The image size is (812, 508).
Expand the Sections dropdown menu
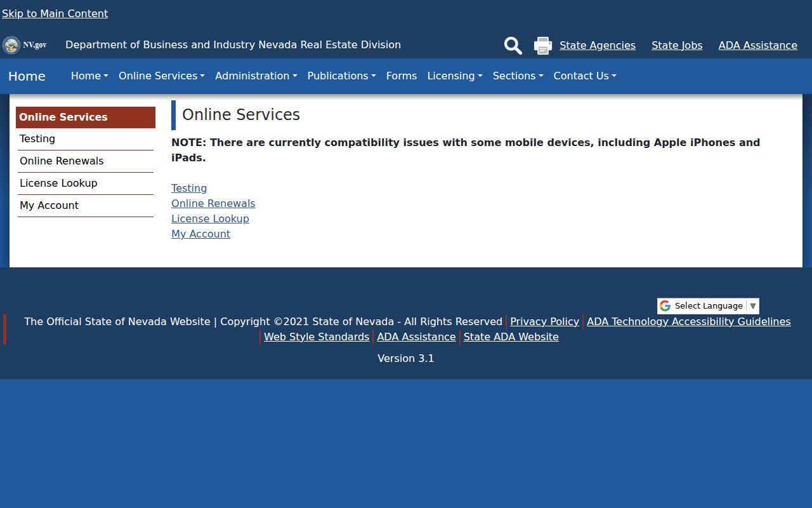[x=518, y=76]
